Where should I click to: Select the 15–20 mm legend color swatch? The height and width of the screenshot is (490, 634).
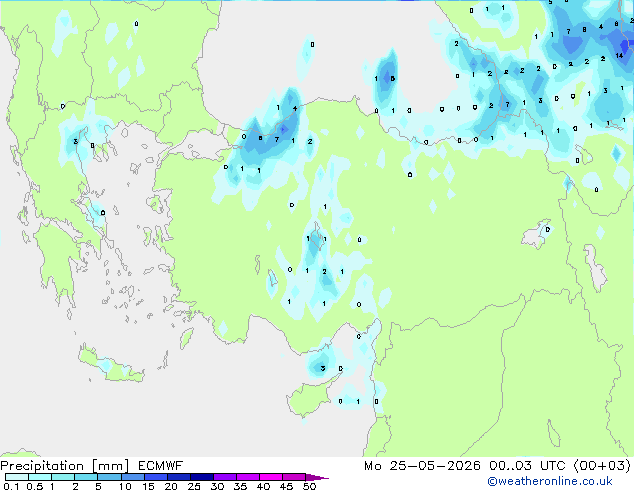pyautogui.click(x=155, y=477)
